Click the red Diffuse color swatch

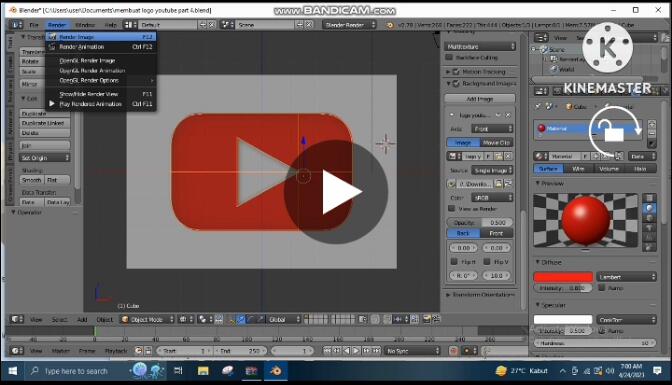point(563,277)
